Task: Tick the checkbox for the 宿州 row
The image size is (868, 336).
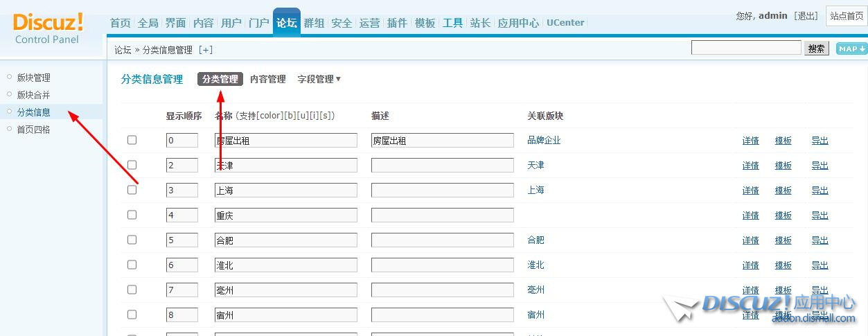Action: [x=132, y=315]
